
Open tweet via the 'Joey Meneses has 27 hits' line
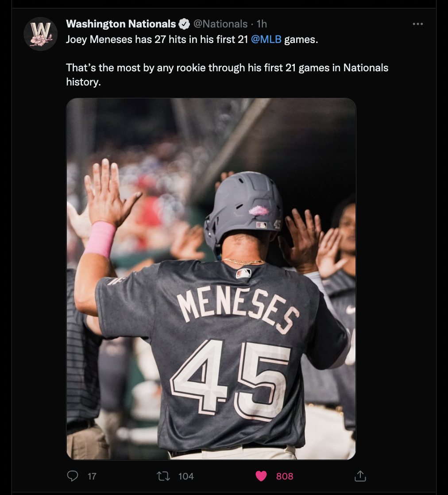point(192,39)
